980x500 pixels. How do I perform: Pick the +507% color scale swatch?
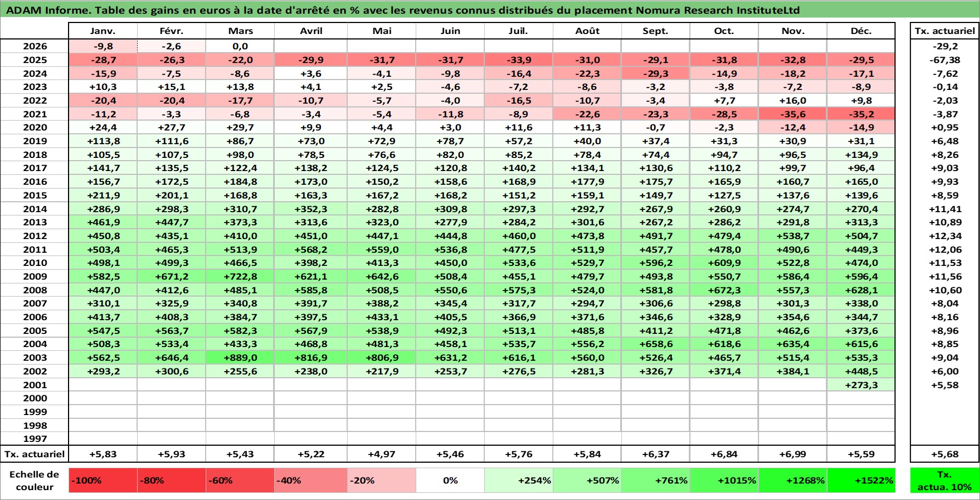pyautogui.click(x=587, y=480)
